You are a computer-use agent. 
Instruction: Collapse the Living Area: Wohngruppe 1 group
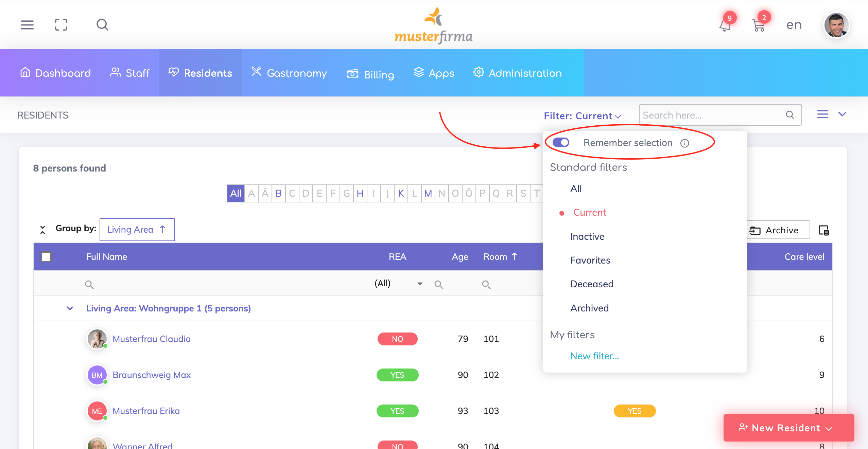(x=70, y=308)
